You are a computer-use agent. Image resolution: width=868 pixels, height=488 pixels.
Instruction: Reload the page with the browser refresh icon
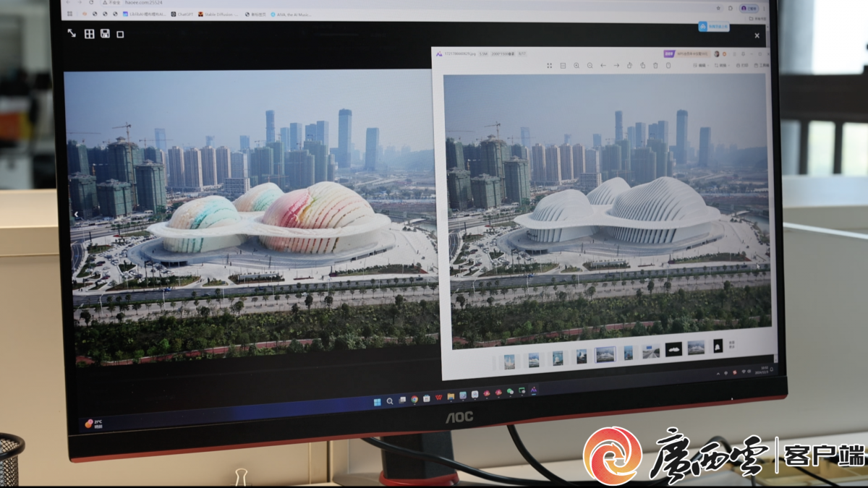click(x=91, y=3)
